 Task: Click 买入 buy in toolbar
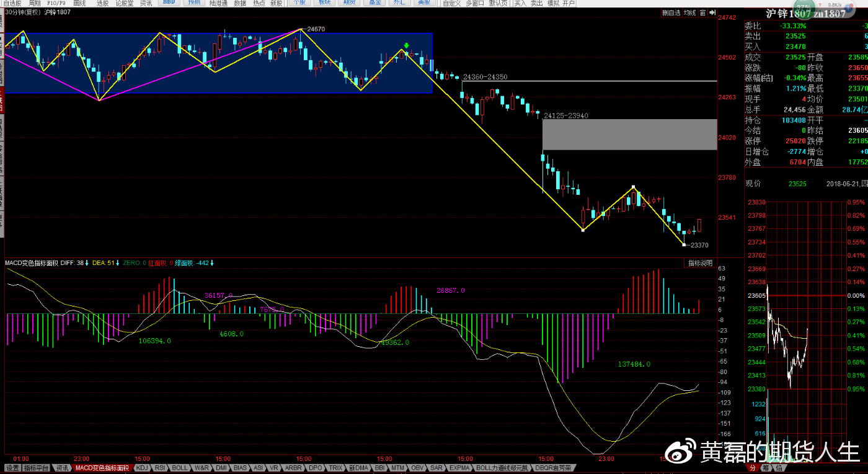[521, 3]
